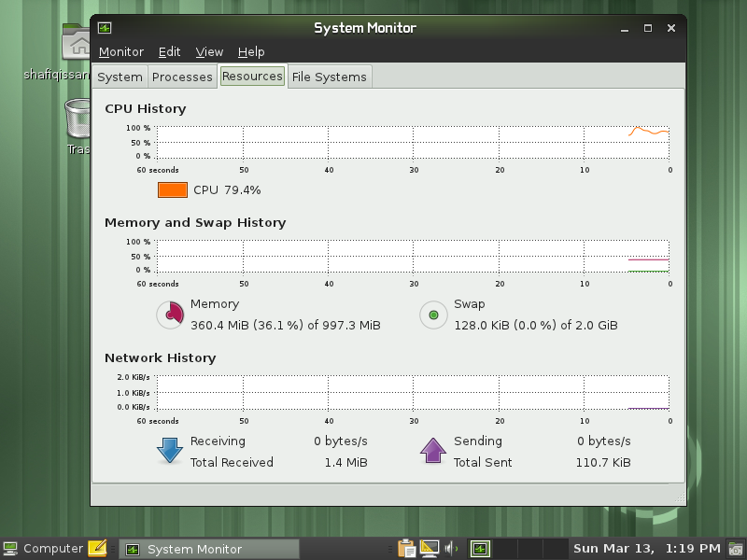Open the Computer menu in the panel
This screenshot has width=747, height=560.
pyautogui.click(x=43, y=549)
